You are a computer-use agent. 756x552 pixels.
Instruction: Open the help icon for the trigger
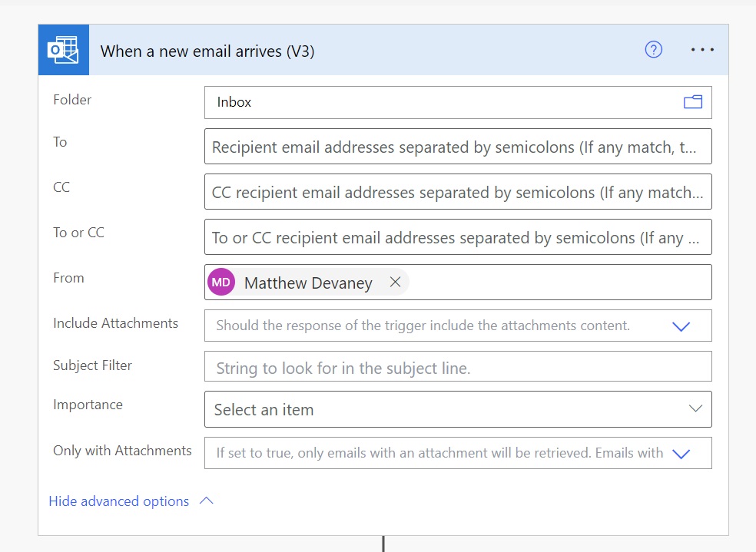tap(653, 49)
